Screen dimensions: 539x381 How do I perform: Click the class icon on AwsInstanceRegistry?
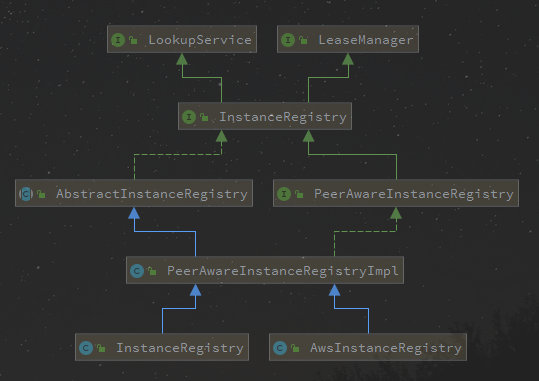tap(280, 348)
